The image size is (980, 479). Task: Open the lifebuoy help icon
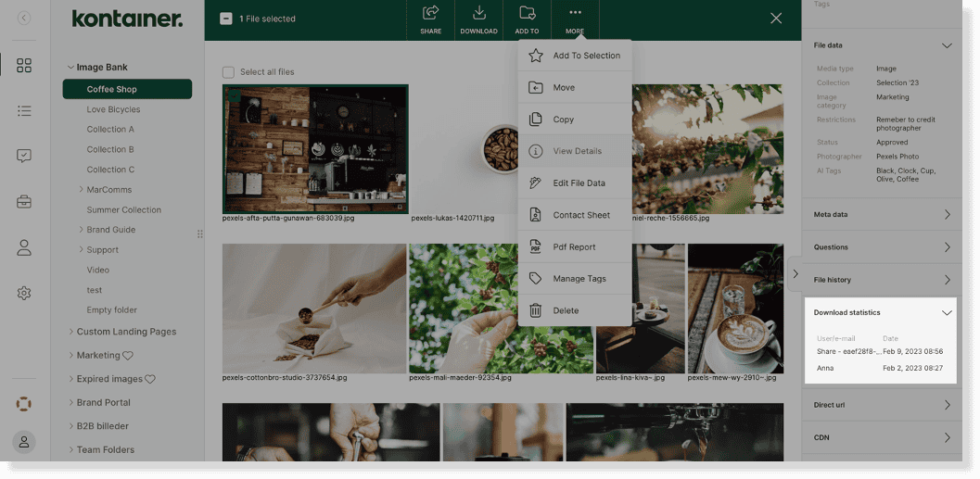(x=24, y=403)
